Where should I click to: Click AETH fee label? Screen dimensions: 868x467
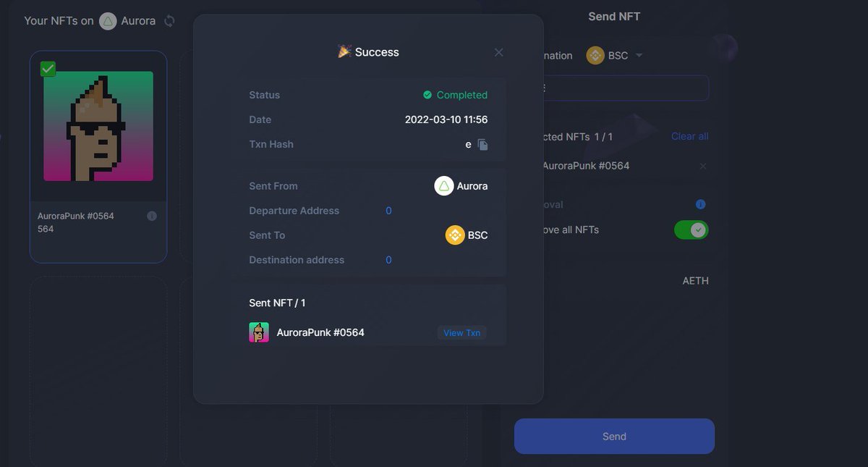695,281
